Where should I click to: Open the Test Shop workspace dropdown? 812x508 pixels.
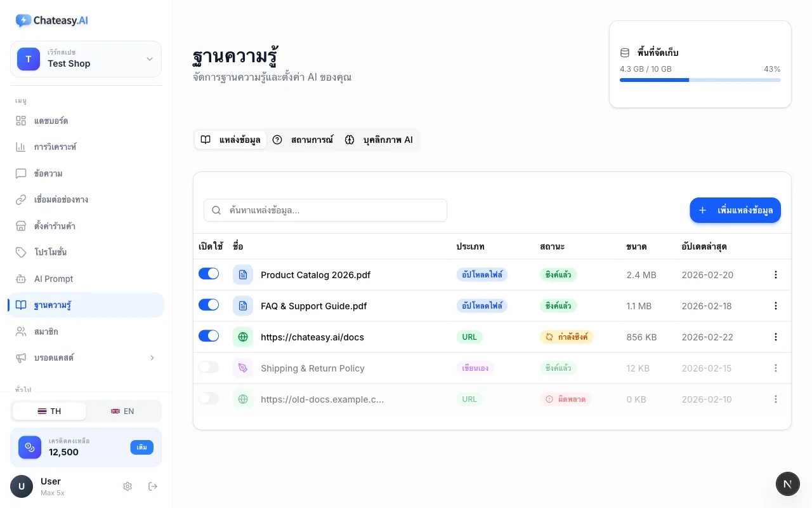pos(86,59)
